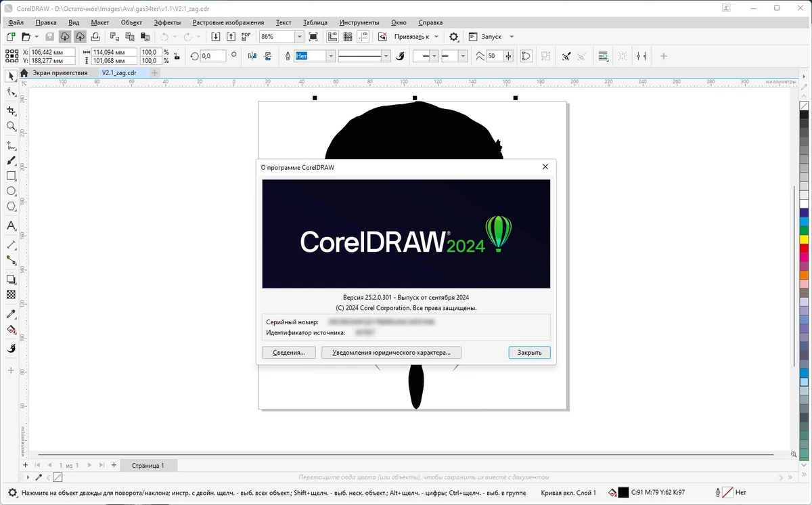The width and height of the screenshot is (812, 505).
Task: Select the Text tool (letter A)
Action: [11, 225]
